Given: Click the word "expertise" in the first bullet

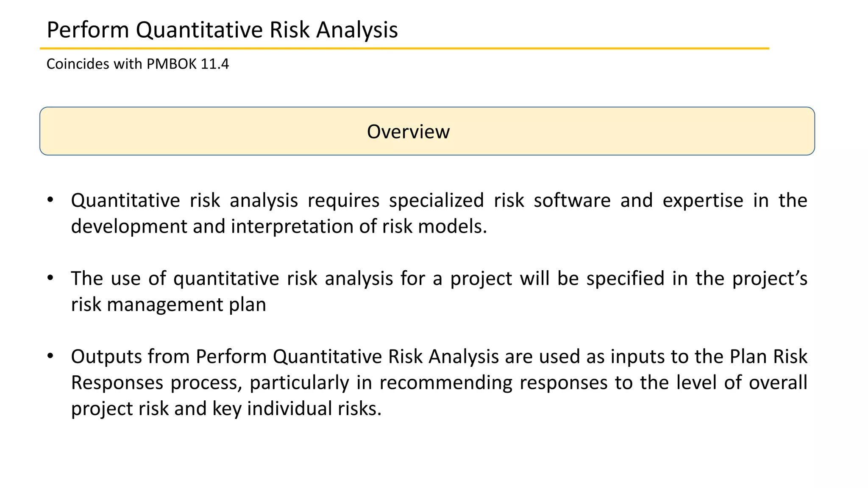Looking at the screenshot, I should point(703,200).
